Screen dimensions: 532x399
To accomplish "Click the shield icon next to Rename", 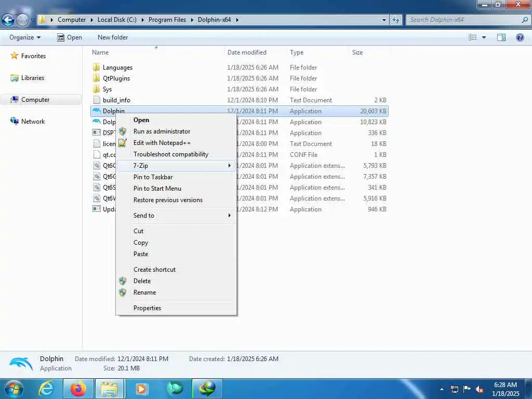I will (123, 292).
